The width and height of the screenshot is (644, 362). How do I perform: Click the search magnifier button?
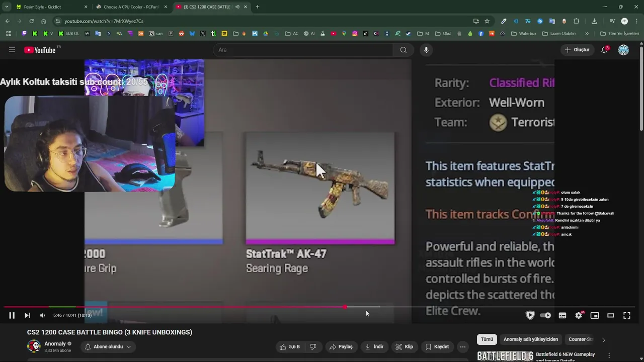[404, 50]
